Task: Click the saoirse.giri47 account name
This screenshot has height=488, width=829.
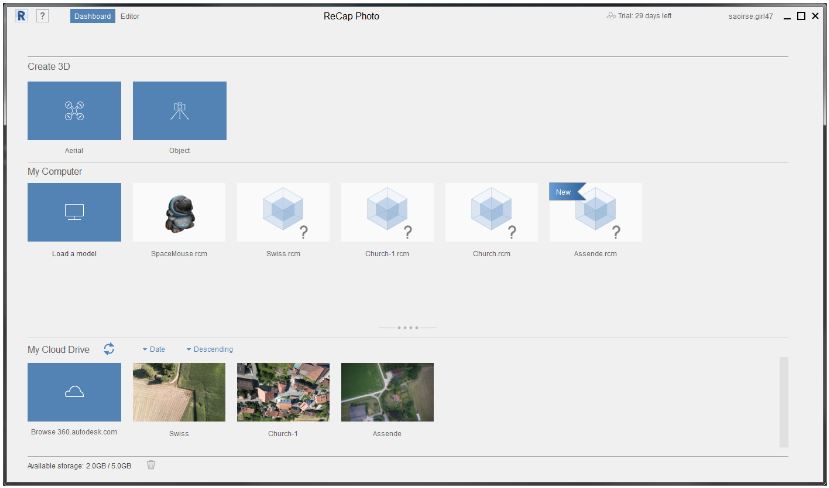Action: click(750, 17)
